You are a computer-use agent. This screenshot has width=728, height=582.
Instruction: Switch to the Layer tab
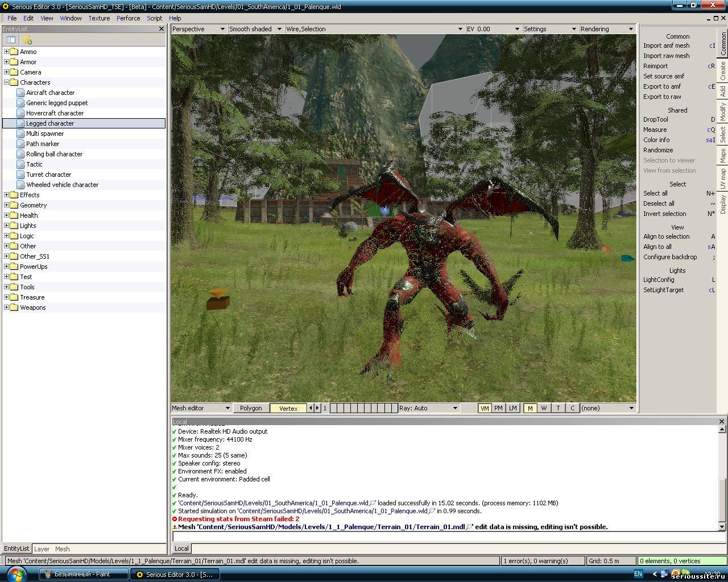42,549
